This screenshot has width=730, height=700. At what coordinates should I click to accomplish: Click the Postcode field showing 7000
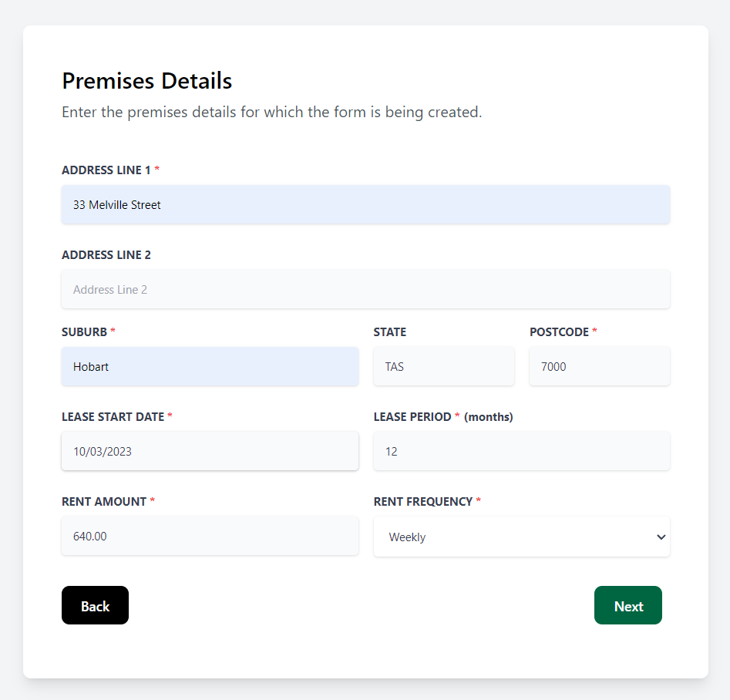(x=599, y=366)
